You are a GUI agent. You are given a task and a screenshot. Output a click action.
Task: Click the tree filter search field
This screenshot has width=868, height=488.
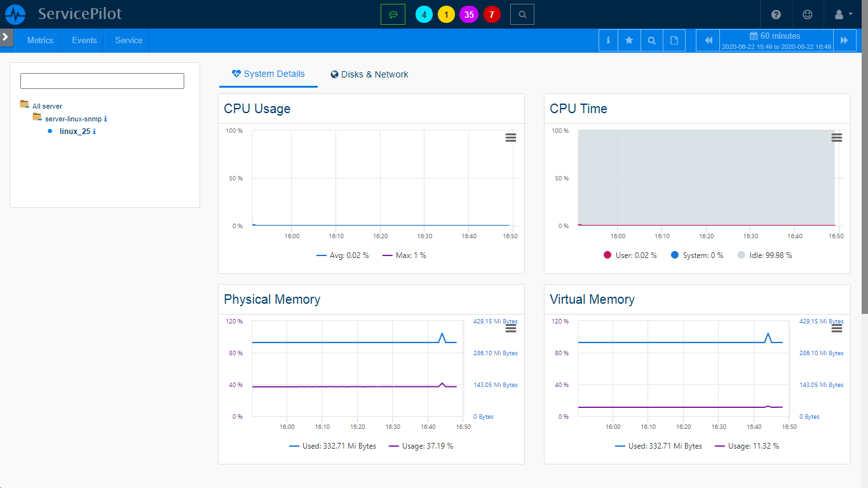click(x=102, y=81)
